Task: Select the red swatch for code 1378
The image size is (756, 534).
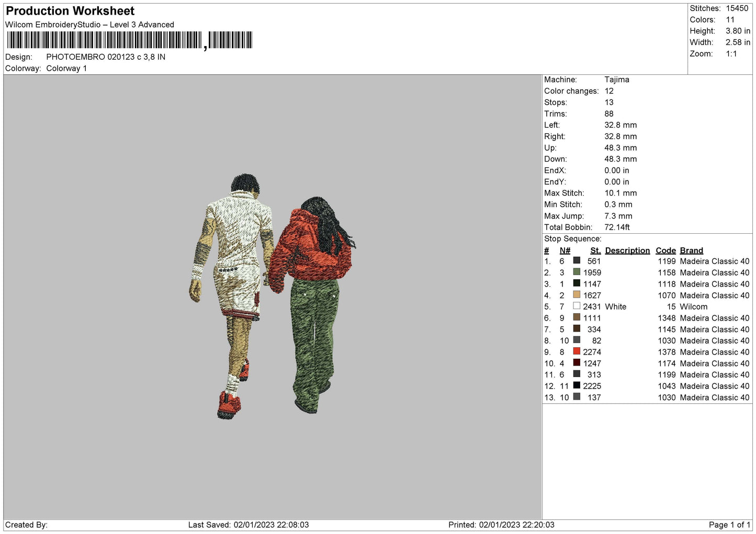Action: (x=577, y=351)
